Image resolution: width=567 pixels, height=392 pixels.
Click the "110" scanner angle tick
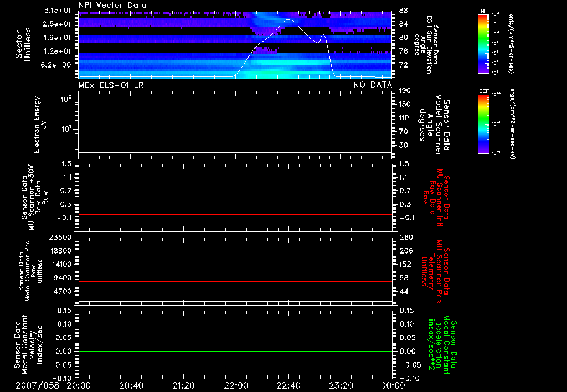point(405,118)
